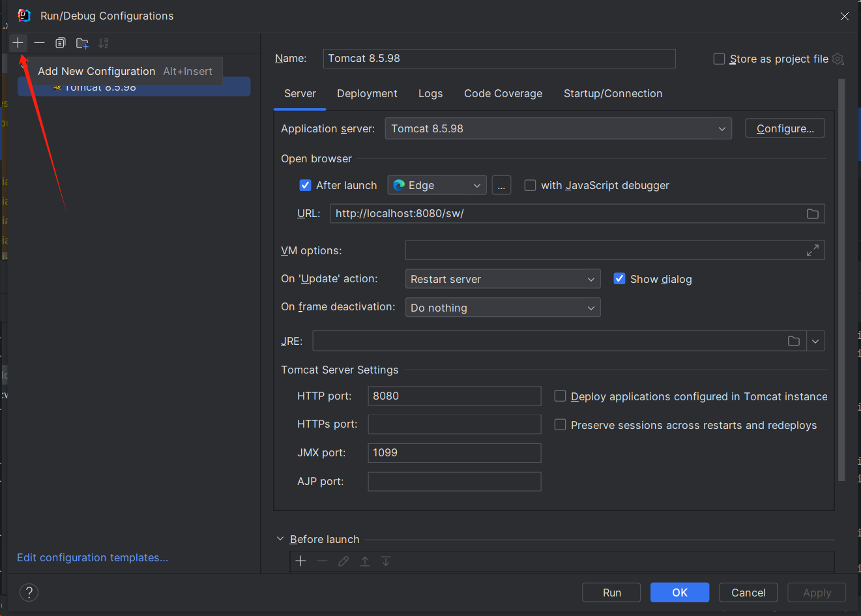Collapse the Before launch section
The width and height of the screenshot is (861, 616).
tap(280, 539)
